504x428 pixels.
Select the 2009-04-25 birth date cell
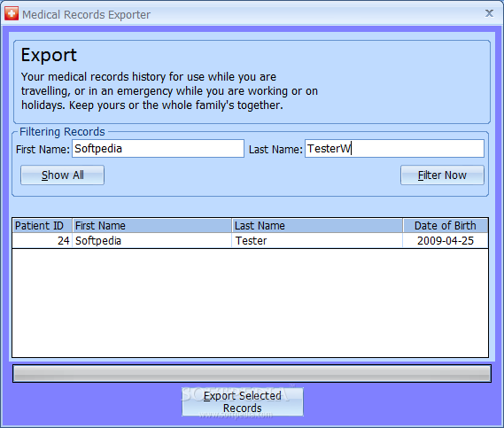tap(446, 240)
